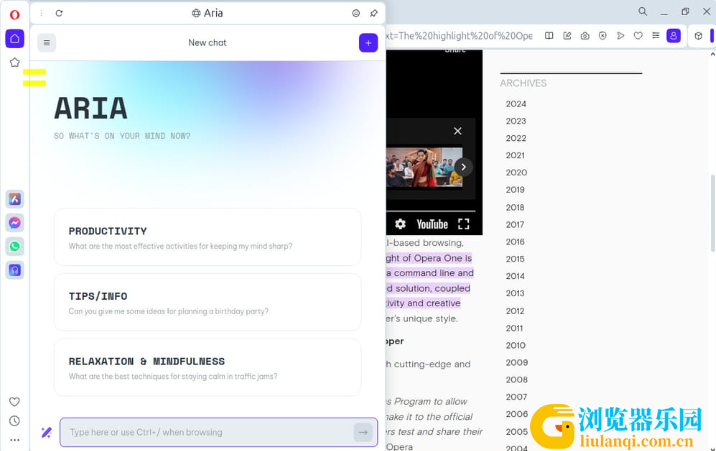The image size is (716, 451).
Task: Reload the Aria panel
Action: pyautogui.click(x=59, y=13)
